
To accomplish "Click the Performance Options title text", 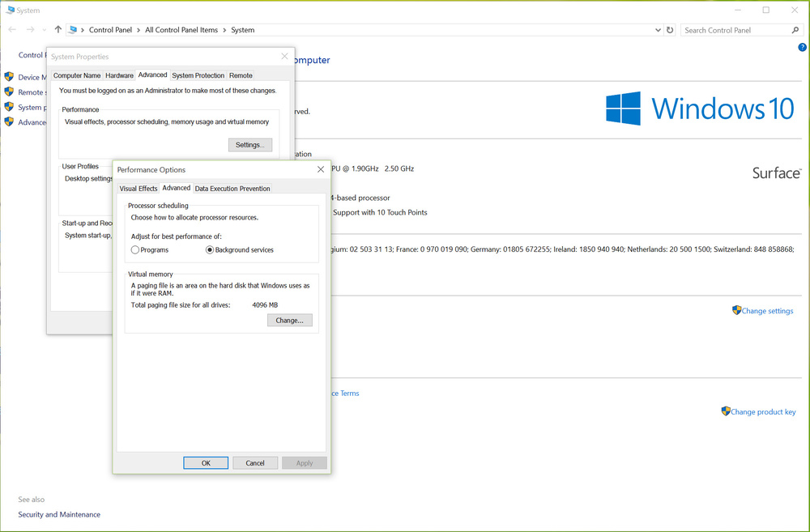I will pyautogui.click(x=151, y=169).
